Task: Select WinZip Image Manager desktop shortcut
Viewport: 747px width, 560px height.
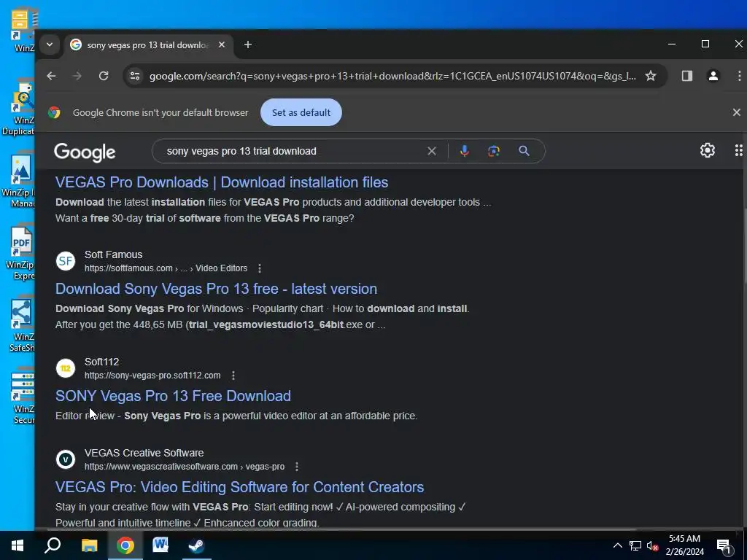Action: point(19,181)
